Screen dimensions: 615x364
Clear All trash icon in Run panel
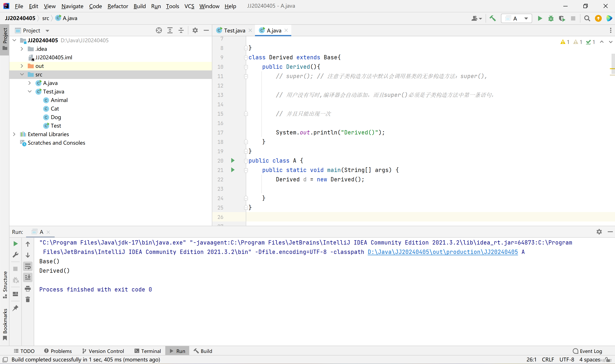point(28,300)
